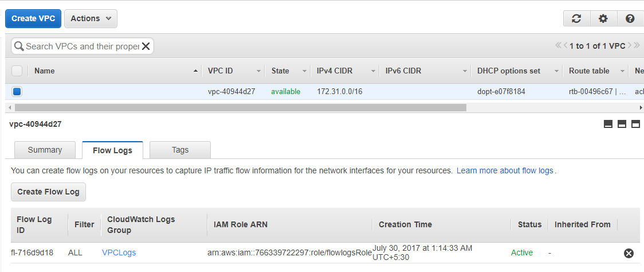Refresh the VPC list
The width and height of the screenshot is (644, 272).
[576, 18]
